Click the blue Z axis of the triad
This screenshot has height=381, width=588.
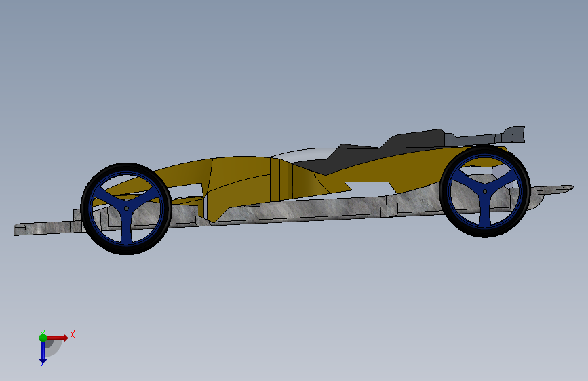(43, 353)
